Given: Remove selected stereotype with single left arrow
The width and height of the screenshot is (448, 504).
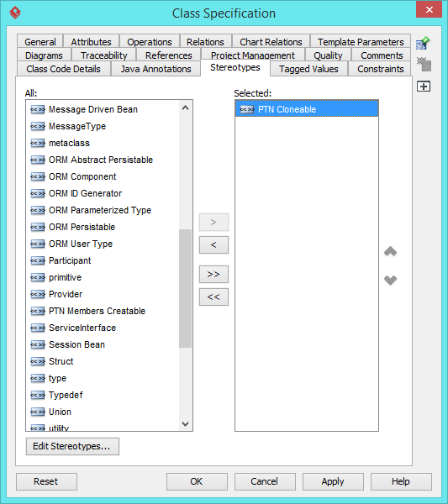Looking at the screenshot, I should [213, 245].
